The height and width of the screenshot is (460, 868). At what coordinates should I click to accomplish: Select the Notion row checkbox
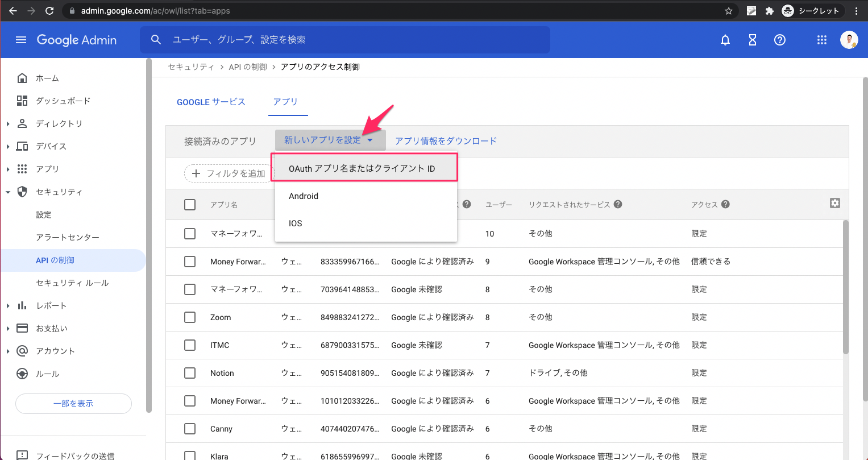(190, 373)
